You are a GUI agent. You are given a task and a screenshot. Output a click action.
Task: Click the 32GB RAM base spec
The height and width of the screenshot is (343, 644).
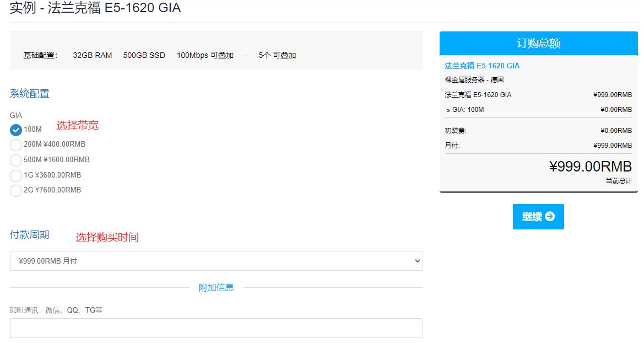point(93,55)
